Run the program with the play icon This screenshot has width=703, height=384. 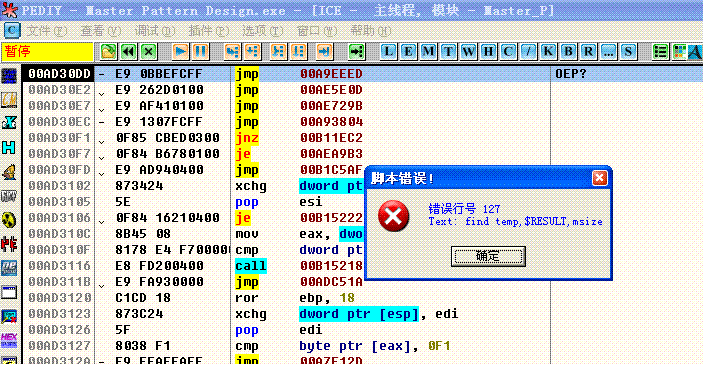tap(181, 52)
